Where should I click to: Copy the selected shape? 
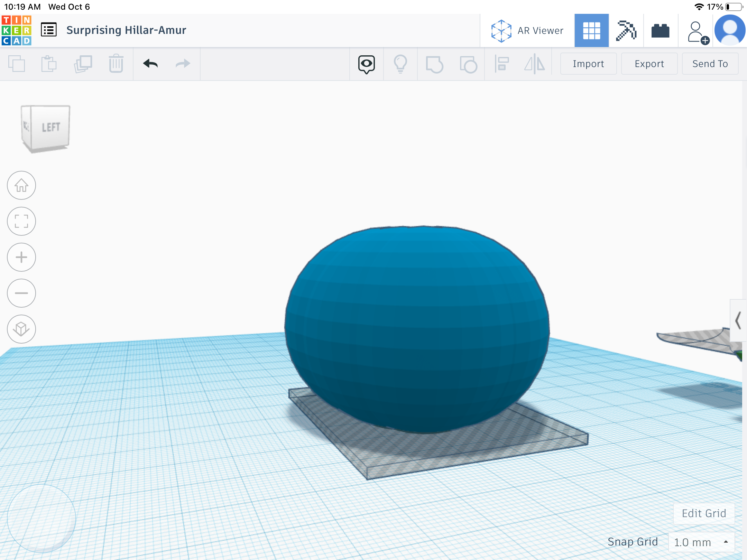(x=17, y=64)
